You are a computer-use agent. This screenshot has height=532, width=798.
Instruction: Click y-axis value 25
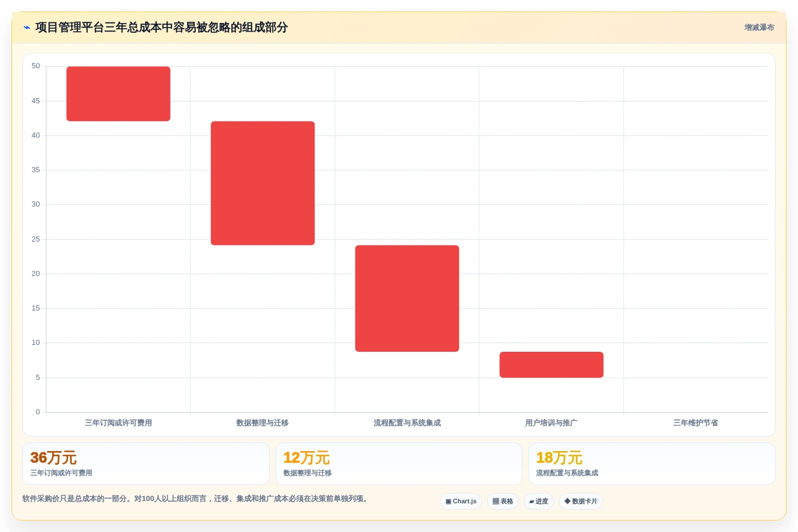[x=36, y=239]
